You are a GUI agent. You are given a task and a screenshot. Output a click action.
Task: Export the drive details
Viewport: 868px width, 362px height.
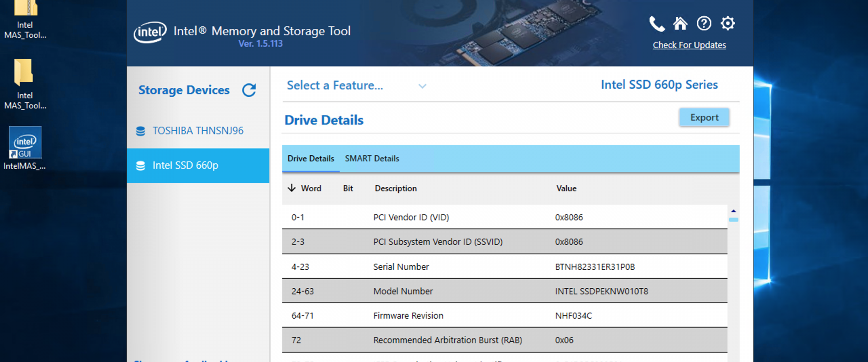click(704, 117)
